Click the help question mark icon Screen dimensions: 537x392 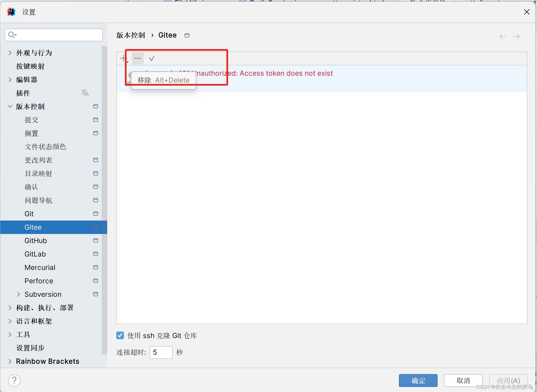point(14,380)
